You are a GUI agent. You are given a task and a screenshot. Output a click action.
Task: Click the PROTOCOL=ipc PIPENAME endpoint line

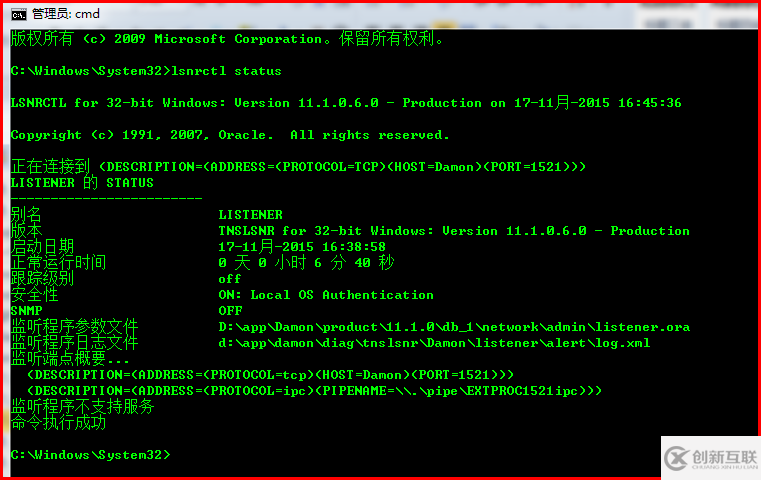[314, 391]
